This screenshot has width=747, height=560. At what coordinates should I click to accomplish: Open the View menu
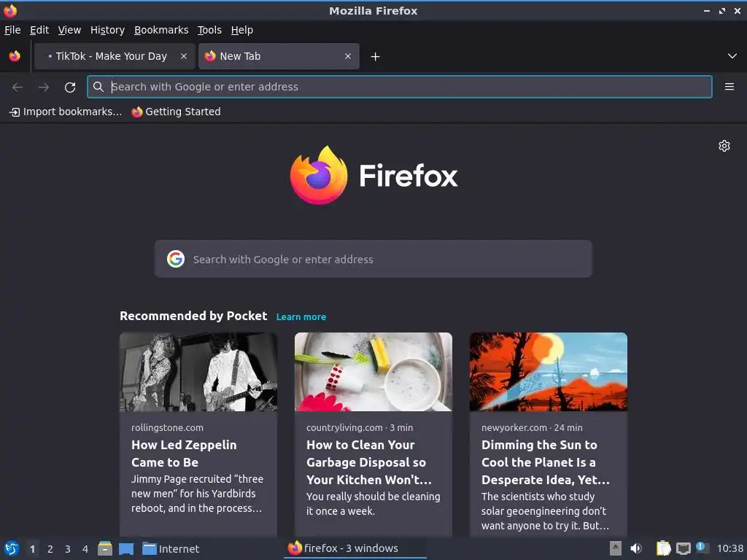click(69, 30)
